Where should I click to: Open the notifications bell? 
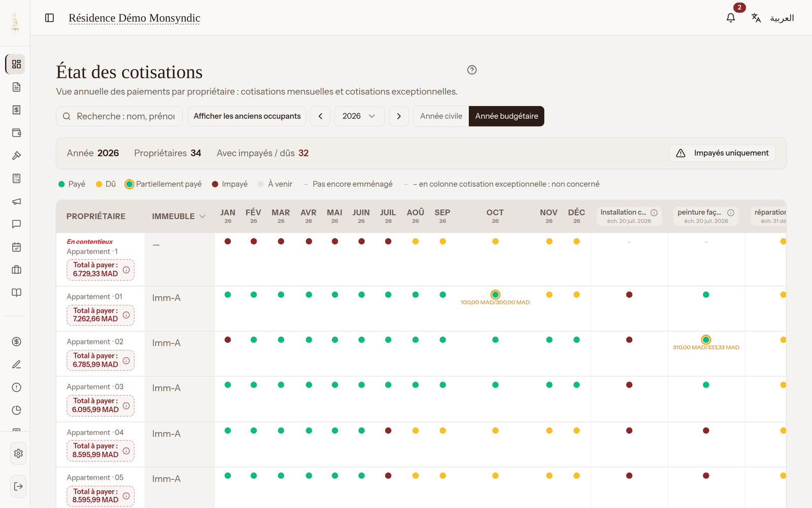pos(730,18)
